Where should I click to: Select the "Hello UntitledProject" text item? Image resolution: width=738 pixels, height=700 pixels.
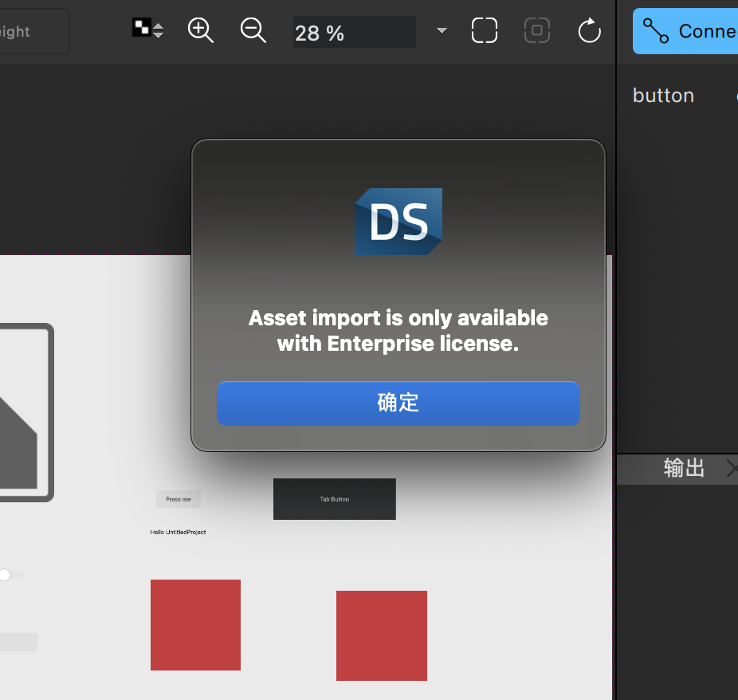(x=178, y=532)
